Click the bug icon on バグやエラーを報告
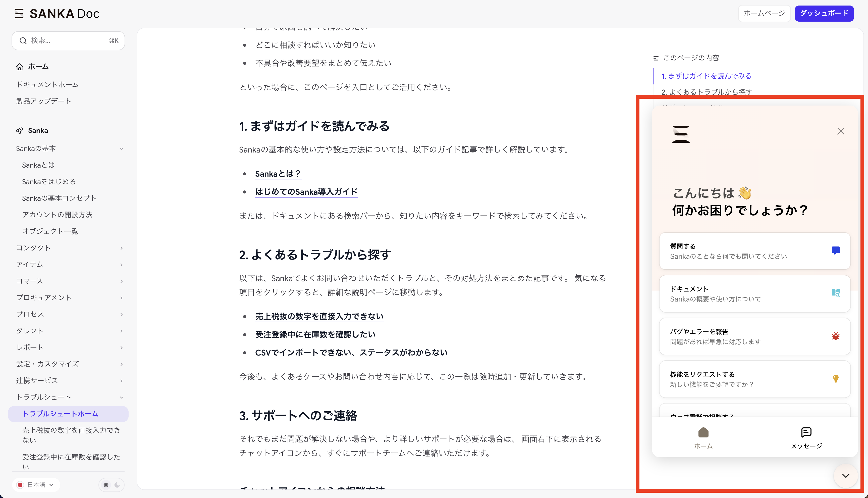The image size is (868, 498). 836,336
